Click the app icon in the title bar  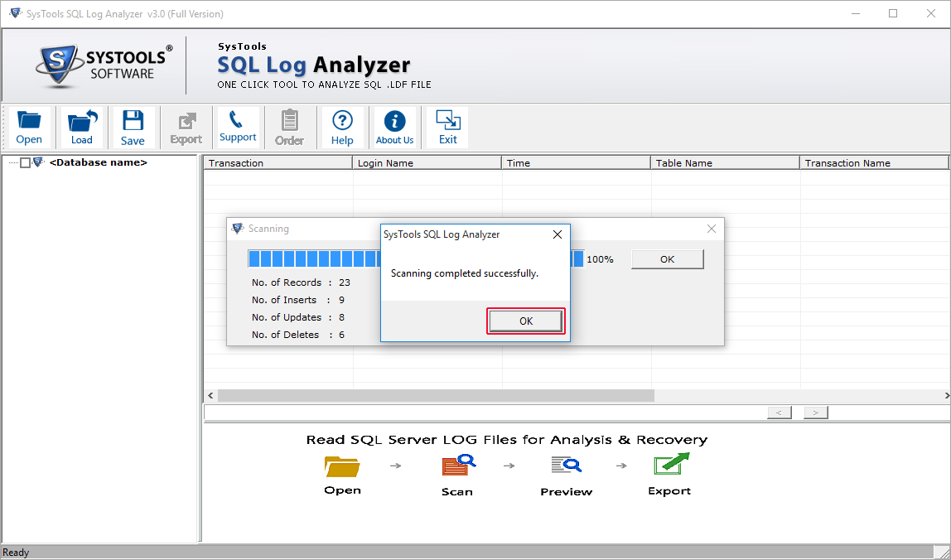click(15, 13)
